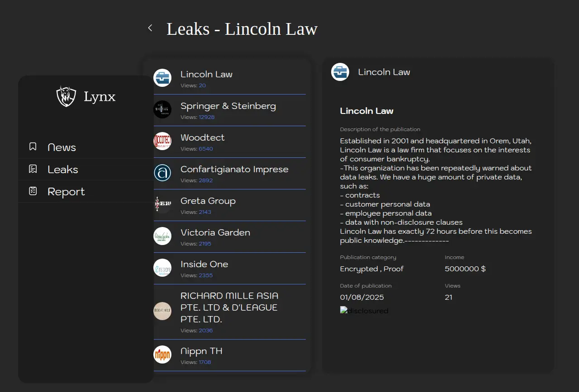Viewport: 579px width, 392px height.
Task: Open the Report menu item
Action: coord(66,192)
